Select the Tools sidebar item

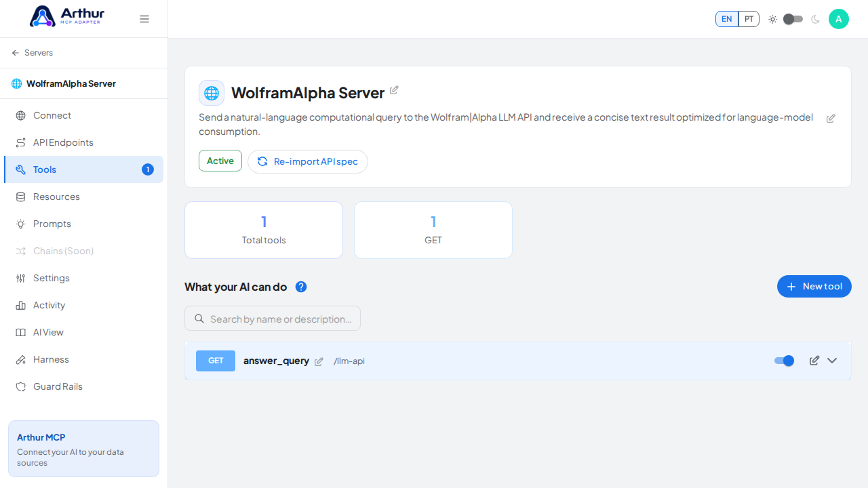pos(83,169)
